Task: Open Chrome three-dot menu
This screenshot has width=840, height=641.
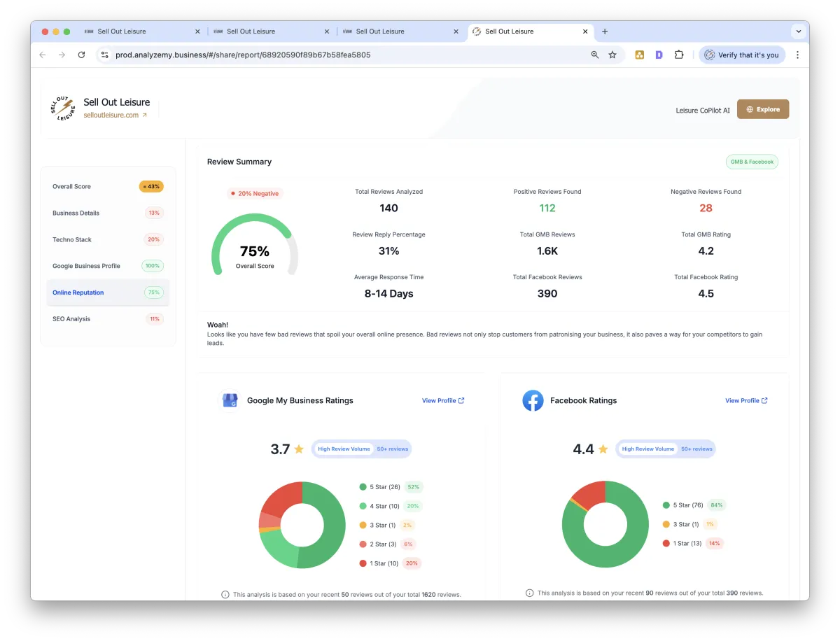Action: [797, 55]
